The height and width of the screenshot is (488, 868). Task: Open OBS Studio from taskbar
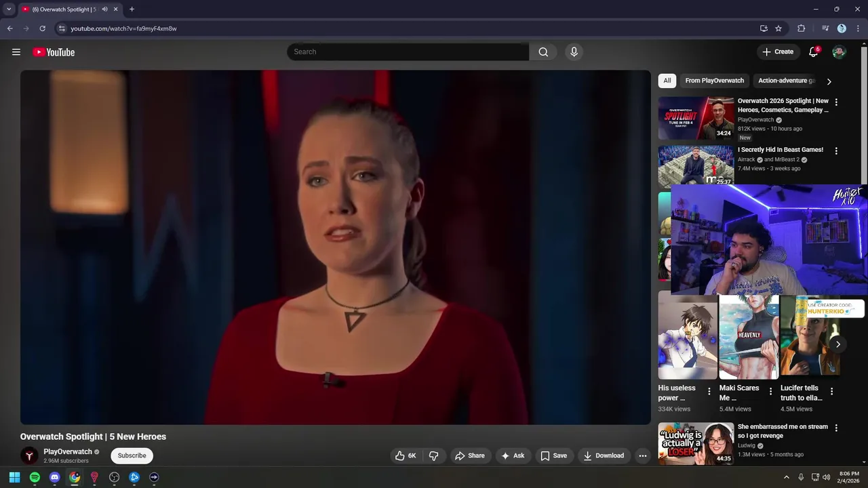pos(114,477)
